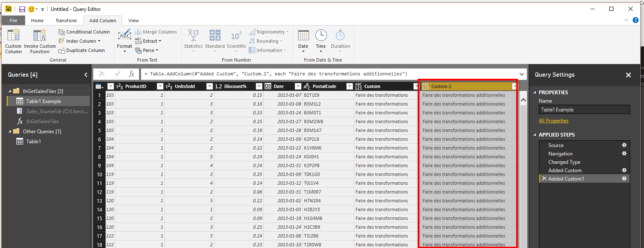Close the Query Settings pane
The image size is (644, 248).
tap(628, 75)
